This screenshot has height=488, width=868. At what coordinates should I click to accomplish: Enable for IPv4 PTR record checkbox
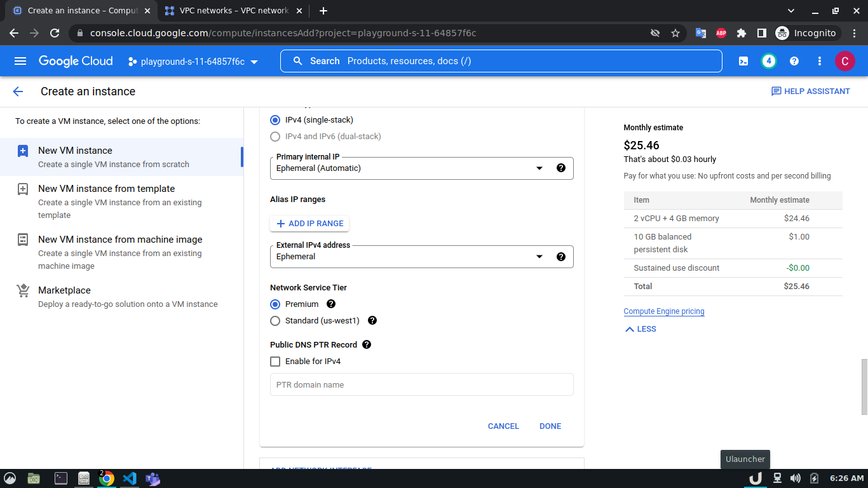coord(275,362)
